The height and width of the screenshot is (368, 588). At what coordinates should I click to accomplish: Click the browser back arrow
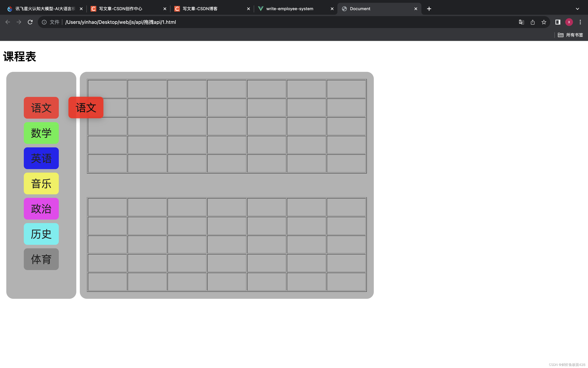pos(8,22)
